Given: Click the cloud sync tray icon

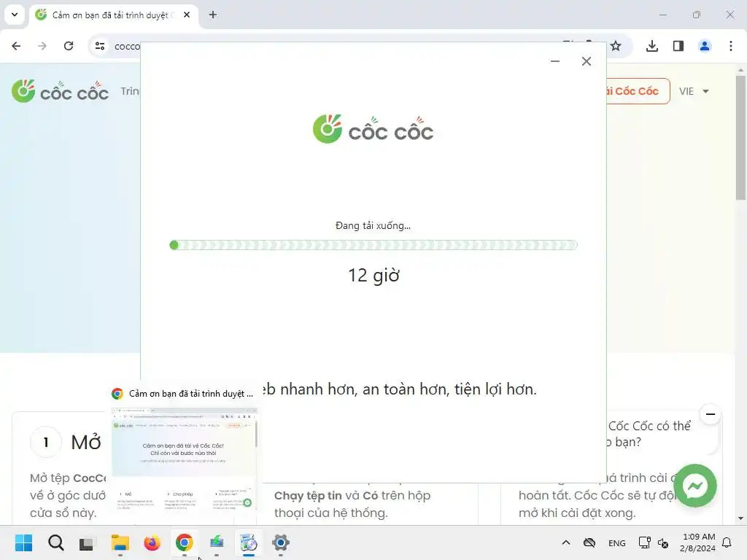Looking at the screenshot, I should [589, 542].
